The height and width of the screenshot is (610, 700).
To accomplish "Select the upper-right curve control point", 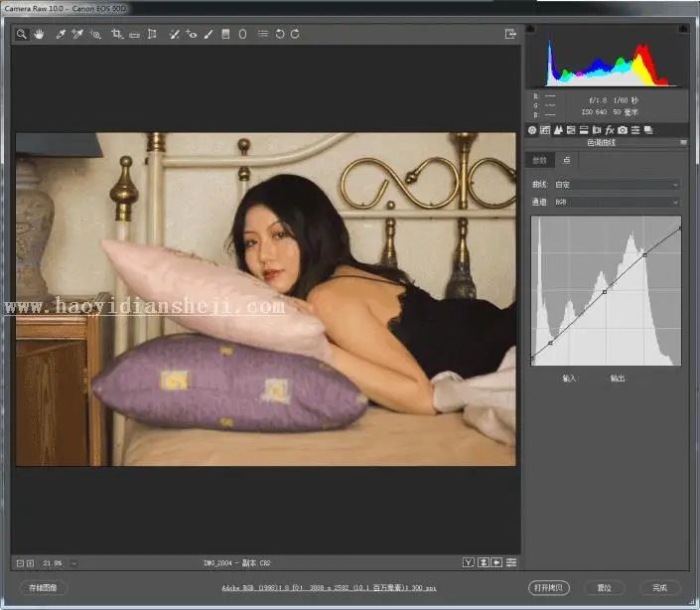I will (x=644, y=255).
